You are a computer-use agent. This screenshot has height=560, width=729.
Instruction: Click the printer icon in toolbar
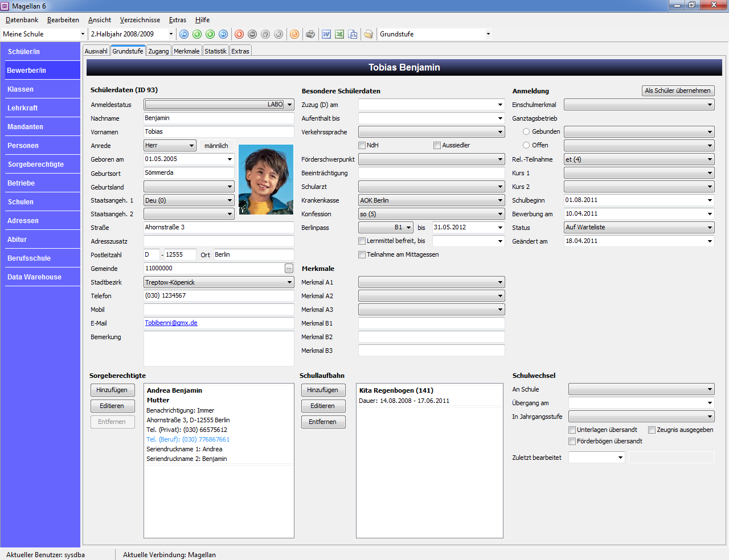coord(310,34)
